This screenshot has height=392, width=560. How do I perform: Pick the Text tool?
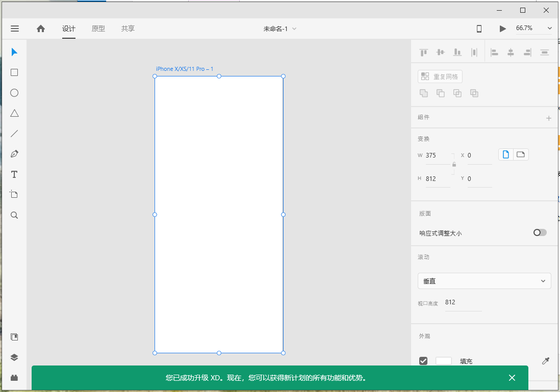14,174
